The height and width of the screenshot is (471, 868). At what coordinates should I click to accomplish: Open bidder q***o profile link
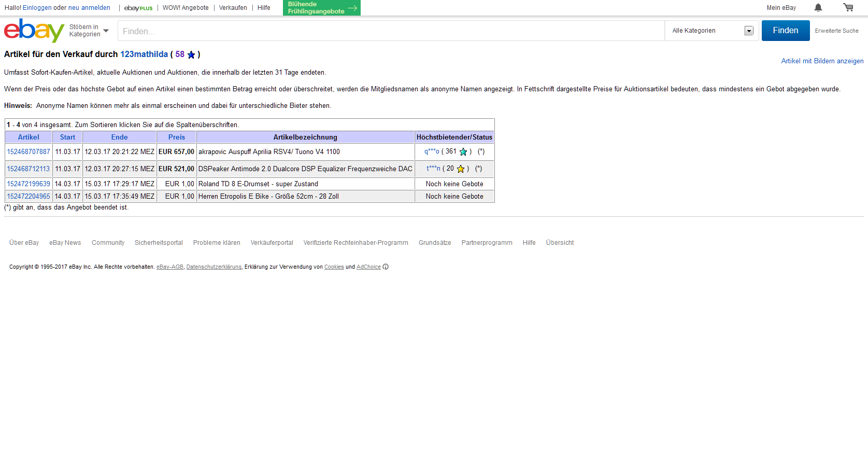[x=432, y=151]
